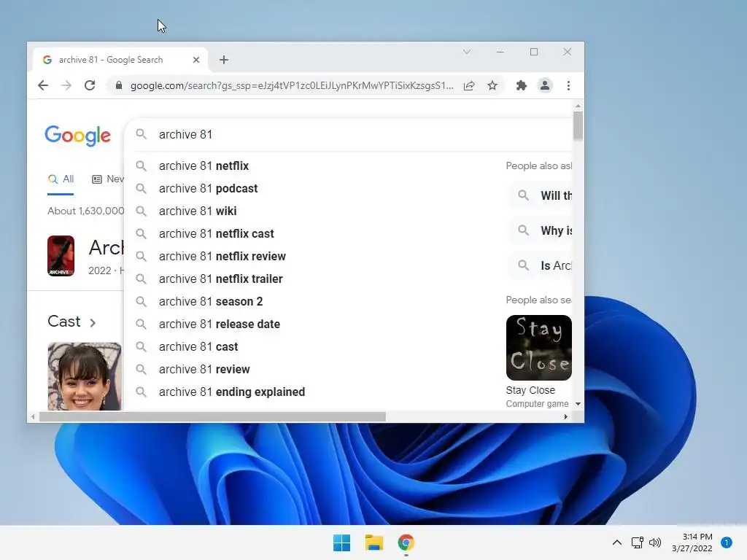Open the Chrome extensions puzzle icon
The width and height of the screenshot is (747, 560).
[521, 86]
